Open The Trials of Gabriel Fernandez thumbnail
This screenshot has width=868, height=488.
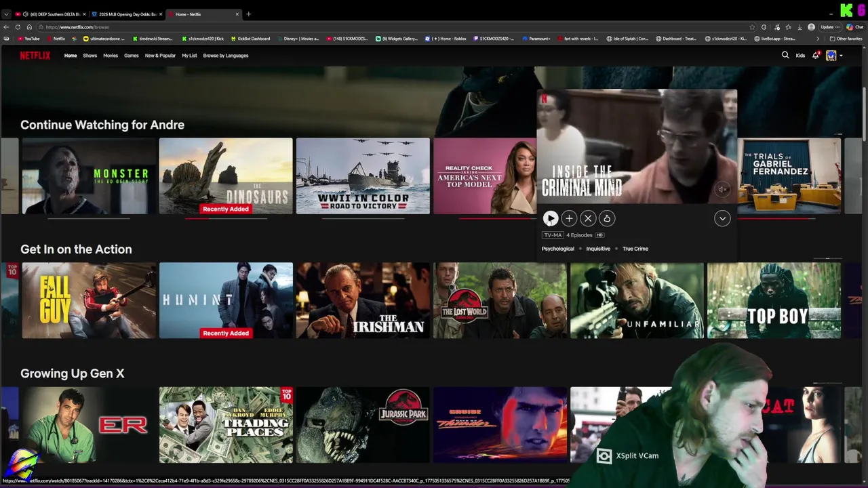point(789,176)
